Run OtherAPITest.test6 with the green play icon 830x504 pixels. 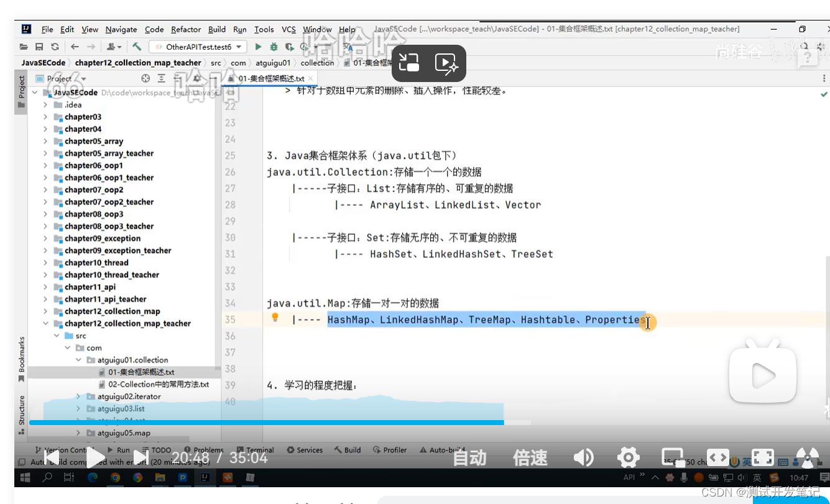pos(258,47)
